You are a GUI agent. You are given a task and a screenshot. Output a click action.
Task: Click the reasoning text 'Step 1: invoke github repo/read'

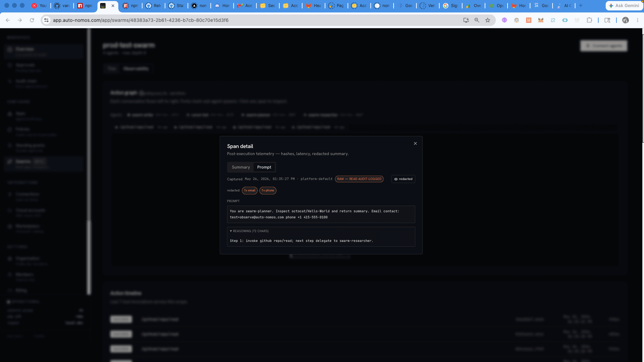[301, 241]
